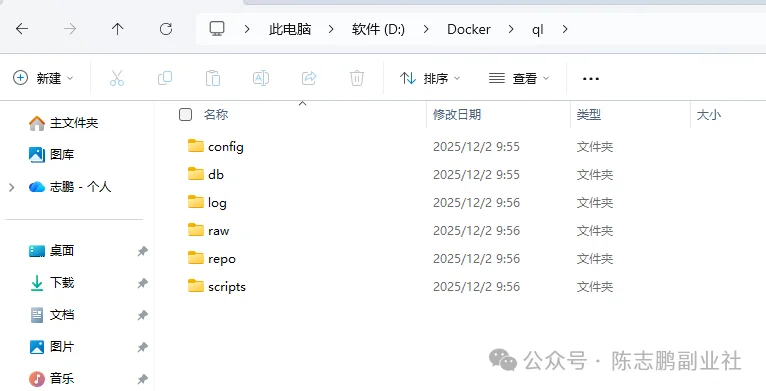Refresh the current folder

tap(166, 29)
